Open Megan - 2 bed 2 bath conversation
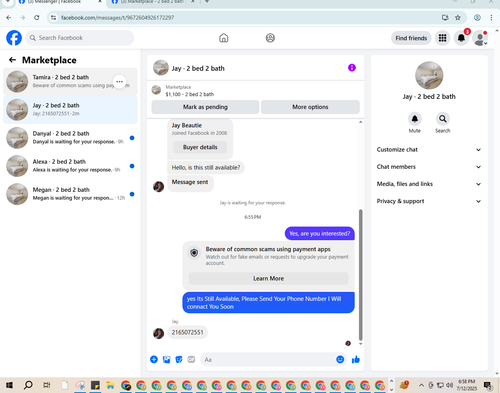 click(x=70, y=194)
